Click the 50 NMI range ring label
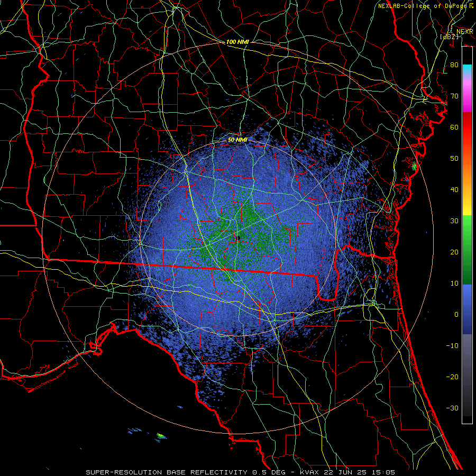The image size is (476, 476). click(x=237, y=140)
